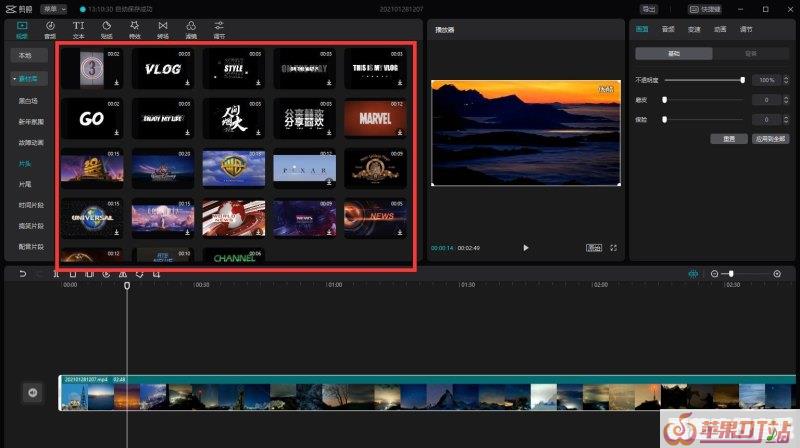This screenshot has height=448, width=800.
Task: Open the 菜单 menu dropdown
Action: tap(54, 9)
